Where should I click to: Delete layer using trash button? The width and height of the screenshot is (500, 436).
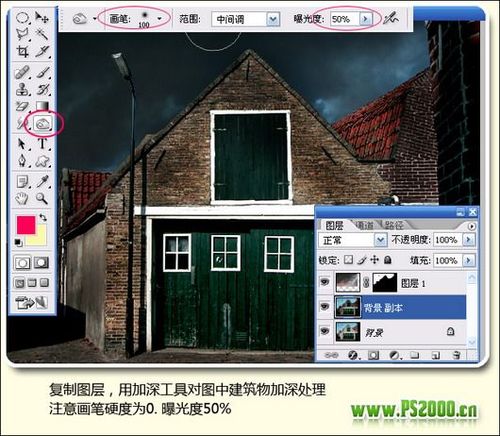click(x=457, y=355)
